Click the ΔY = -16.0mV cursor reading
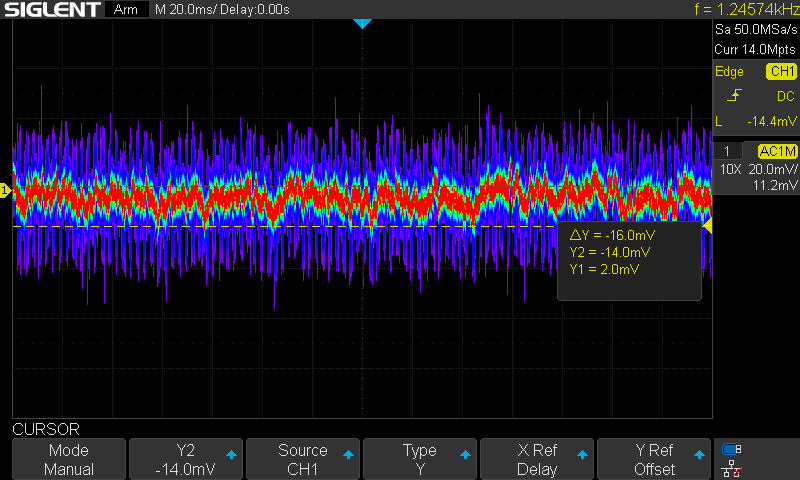This screenshot has width=800, height=480. tap(612, 235)
